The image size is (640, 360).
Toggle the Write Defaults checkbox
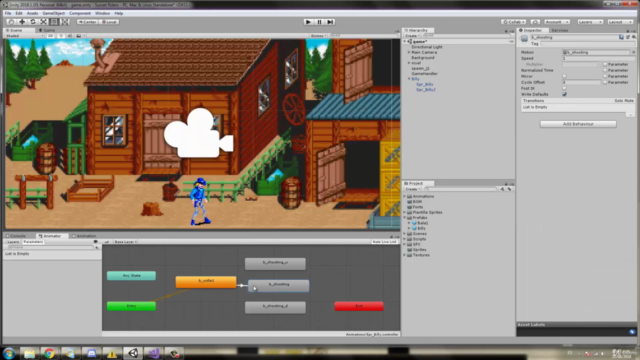coord(564,94)
